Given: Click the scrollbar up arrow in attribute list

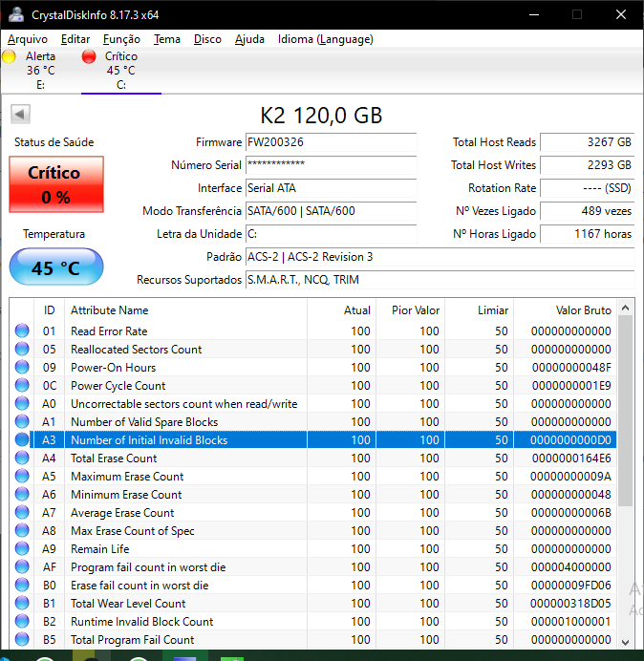Looking at the screenshot, I should click(x=626, y=308).
